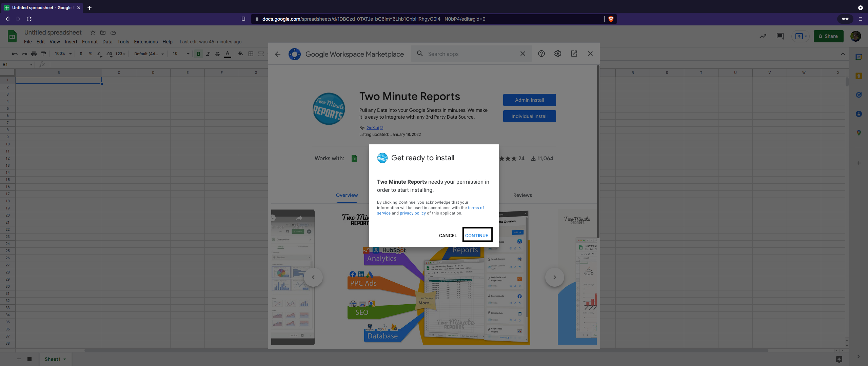Click the Continue button in install dialog
The height and width of the screenshot is (366, 868).
[x=477, y=236]
